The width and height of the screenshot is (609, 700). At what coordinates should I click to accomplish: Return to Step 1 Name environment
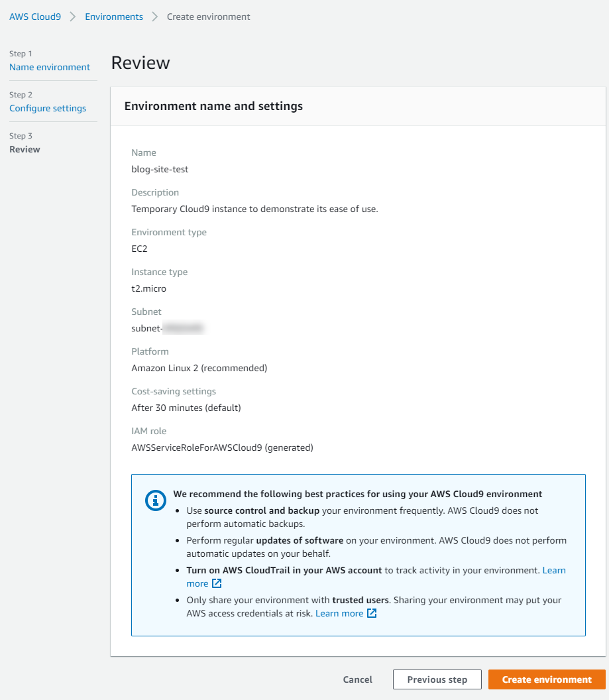[x=50, y=67]
